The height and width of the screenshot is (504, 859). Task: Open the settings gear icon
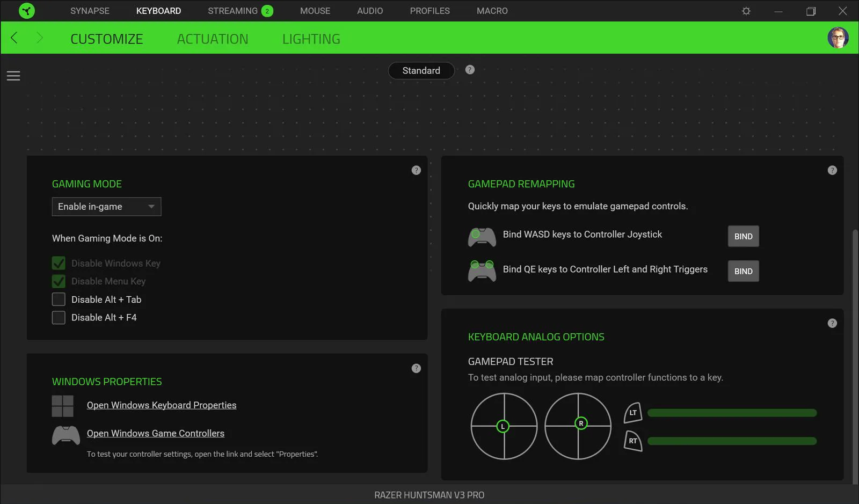[746, 11]
